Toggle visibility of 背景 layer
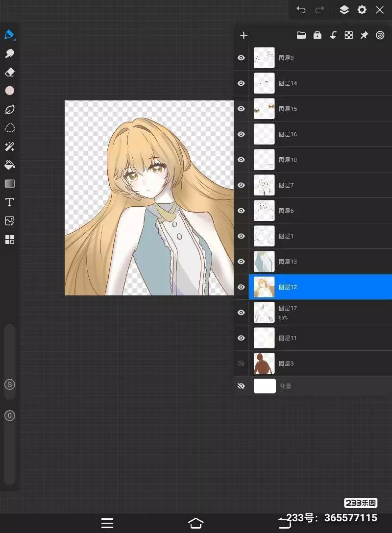 pos(241,386)
